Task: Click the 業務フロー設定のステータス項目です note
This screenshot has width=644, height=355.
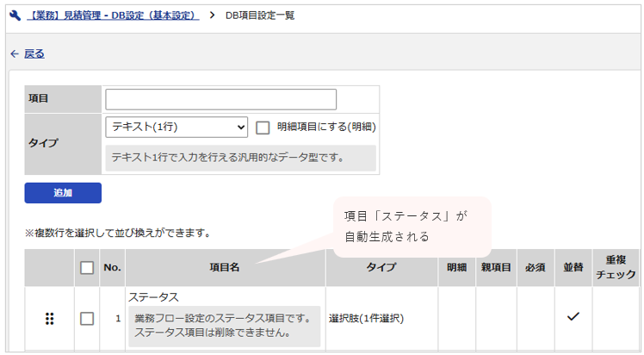Action: 224,326
